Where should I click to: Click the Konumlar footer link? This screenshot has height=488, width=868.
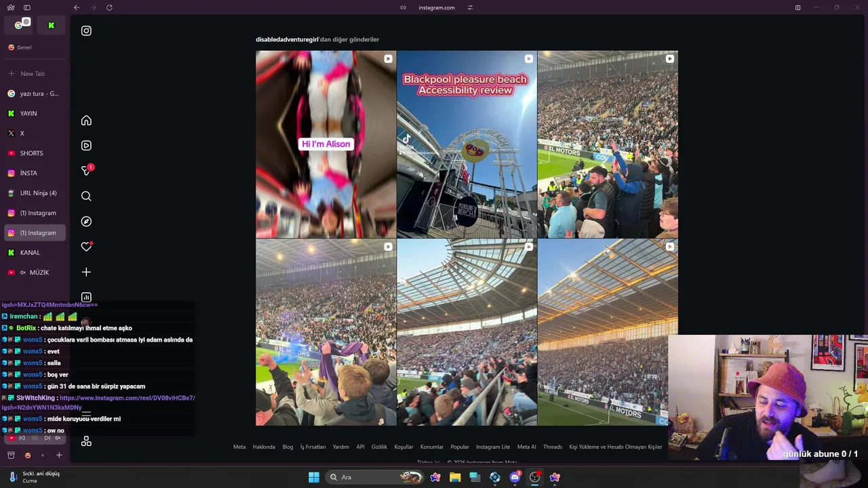[432, 447]
